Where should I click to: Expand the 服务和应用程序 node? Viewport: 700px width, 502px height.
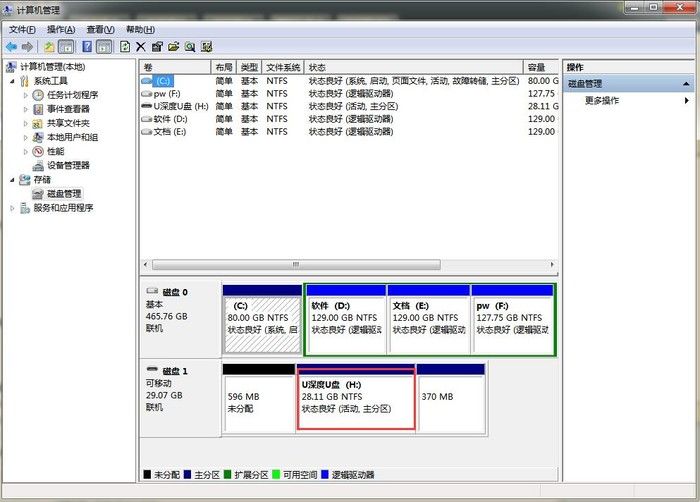coord(12,208)
